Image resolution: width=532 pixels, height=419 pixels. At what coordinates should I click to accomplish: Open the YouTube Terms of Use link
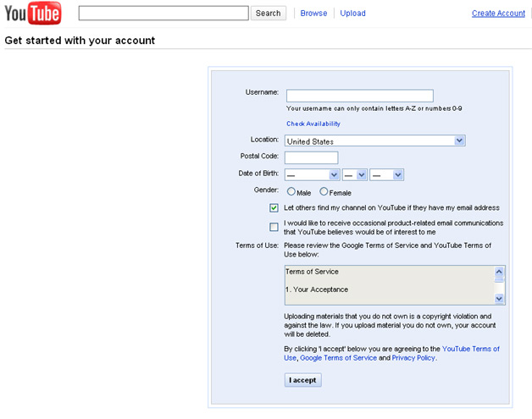[x=470, y=349]
